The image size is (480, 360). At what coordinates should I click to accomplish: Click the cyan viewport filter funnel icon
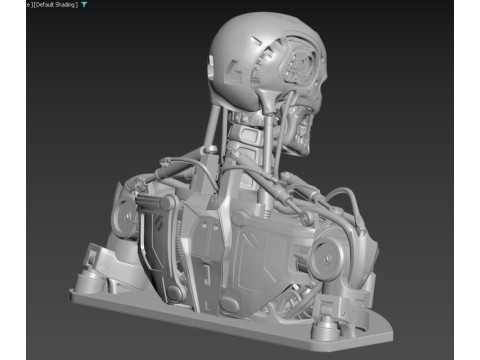84,5
